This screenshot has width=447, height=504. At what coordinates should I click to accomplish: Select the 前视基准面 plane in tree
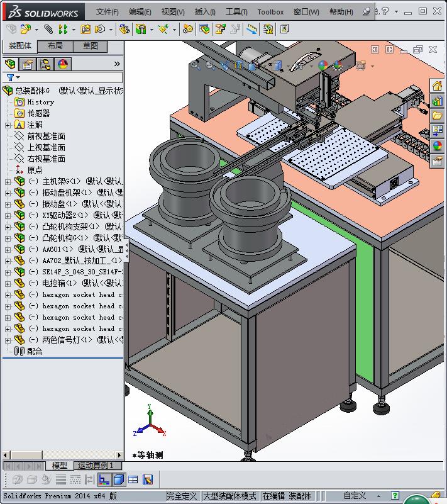[47, 137]
